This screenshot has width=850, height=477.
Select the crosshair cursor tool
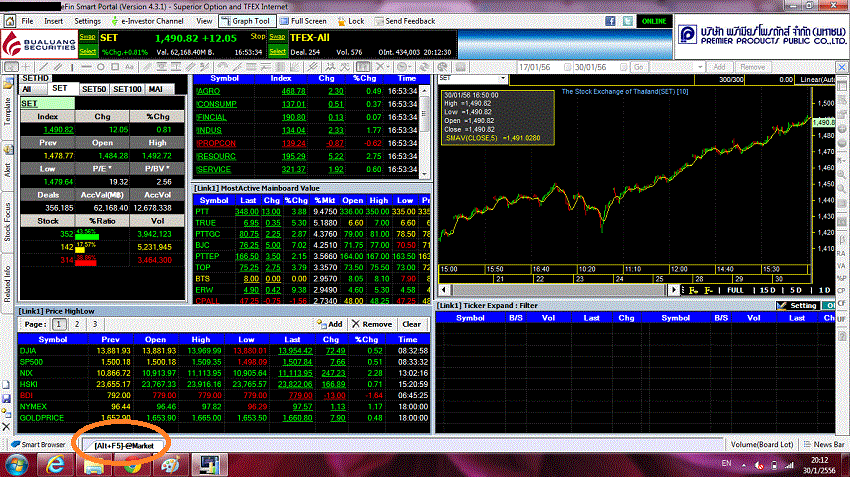click(25, 67)
